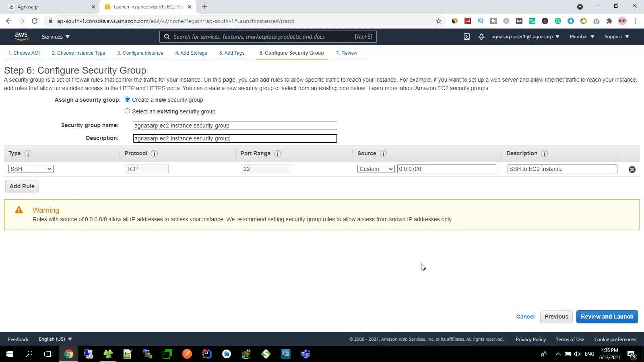The image size is (644, 362).
Task: Cancel the launch wizard
Action: pyautogui.click(x=525, y=317)
